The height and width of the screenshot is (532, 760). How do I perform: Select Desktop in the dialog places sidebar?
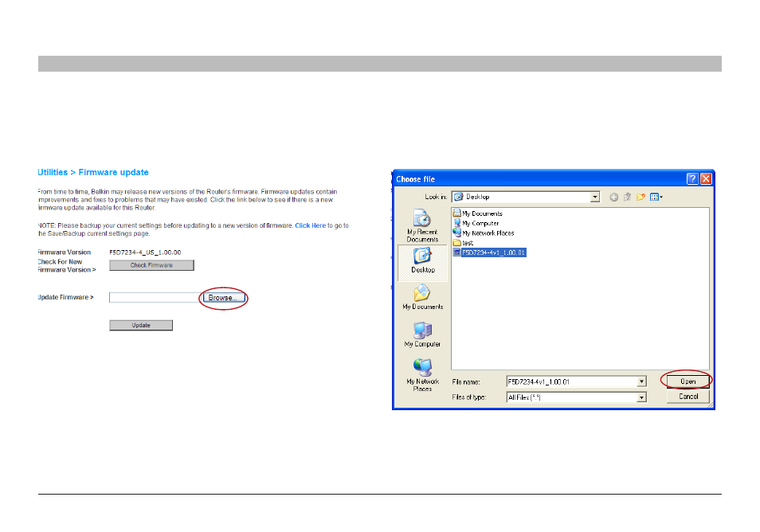[x=422, y=261]
